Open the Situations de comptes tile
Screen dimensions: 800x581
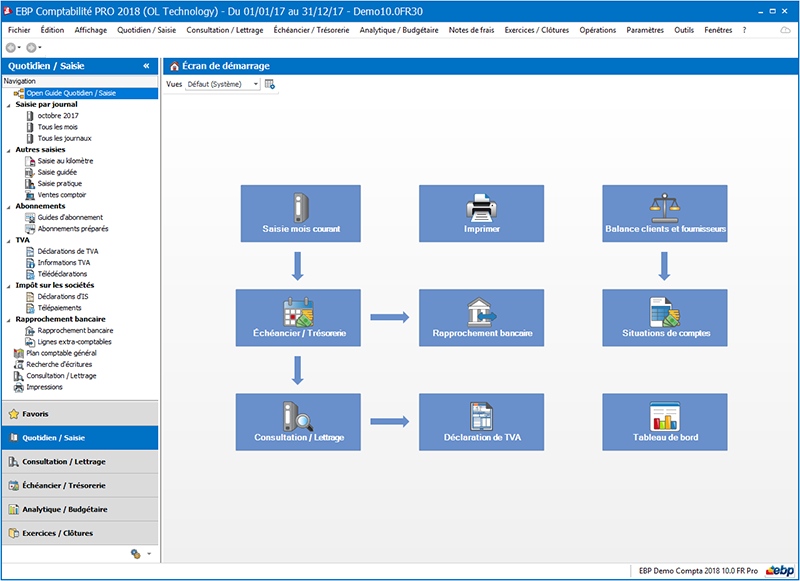(x=665, y=318)
